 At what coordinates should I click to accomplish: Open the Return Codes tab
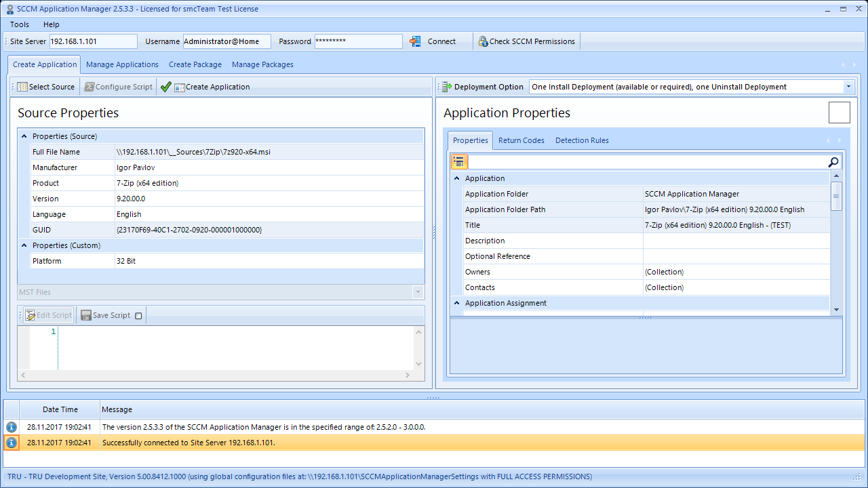click(x=521, y=140)
